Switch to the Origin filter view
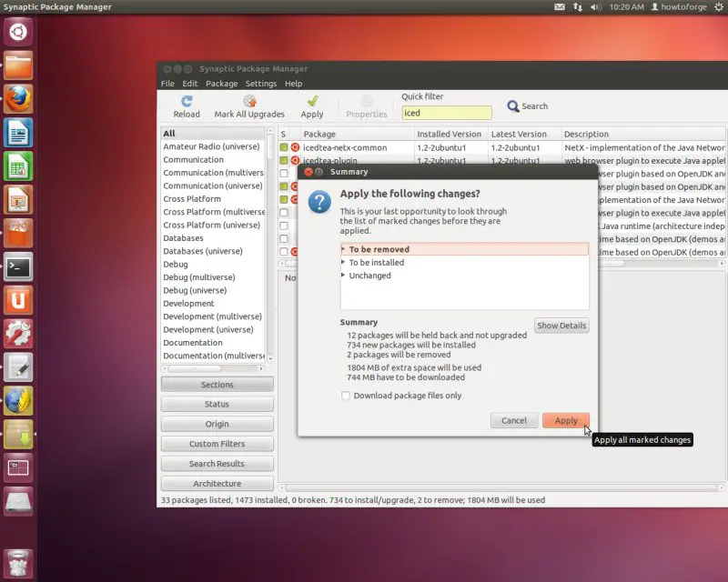Screen dimensions: 728x582 pyautogui.click(x=217, y=424)
